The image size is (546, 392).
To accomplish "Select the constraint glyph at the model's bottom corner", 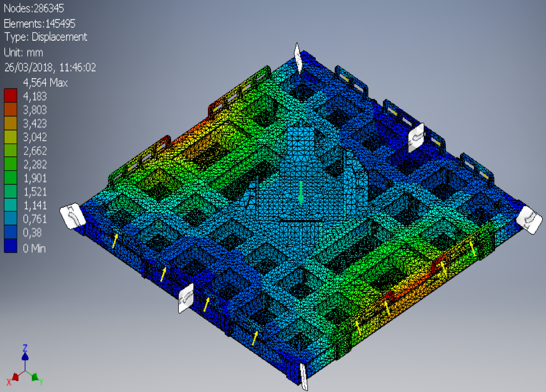I will tap(303, 377).
